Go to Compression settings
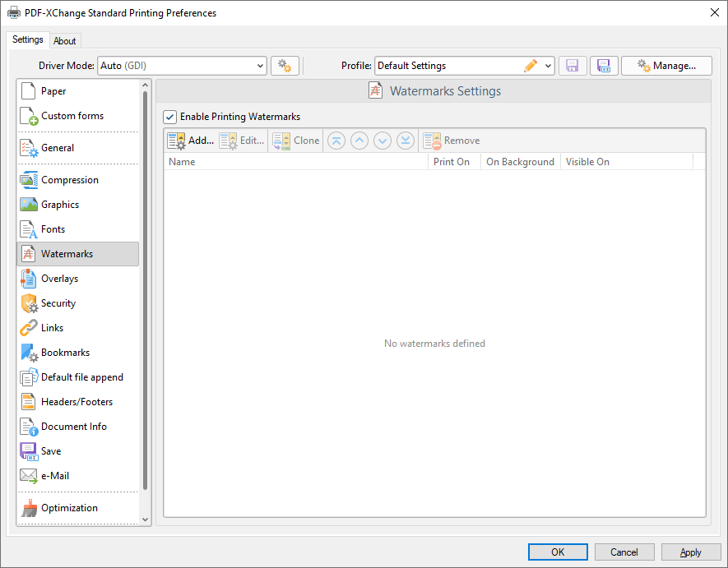728x568 pixels. (77, 179)
